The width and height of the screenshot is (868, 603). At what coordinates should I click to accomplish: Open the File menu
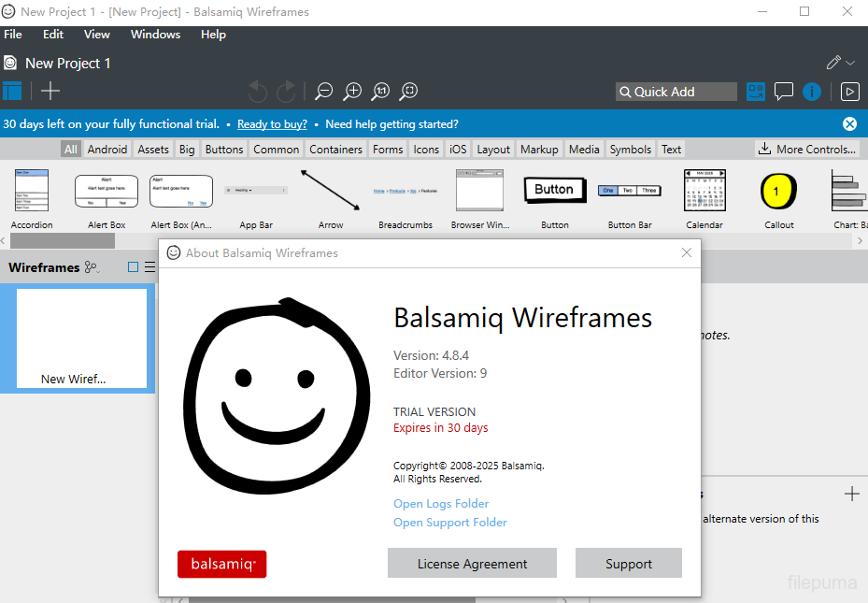[13, 35]
